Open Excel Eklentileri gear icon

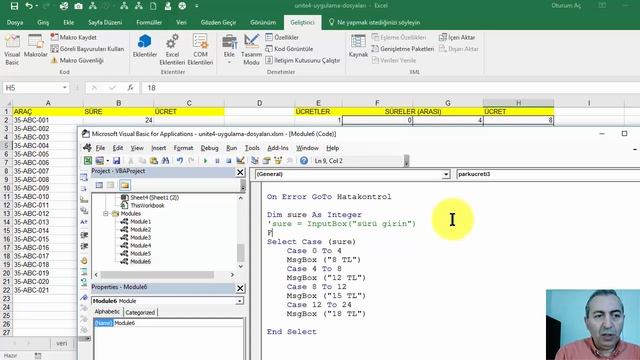pos(172,49)
